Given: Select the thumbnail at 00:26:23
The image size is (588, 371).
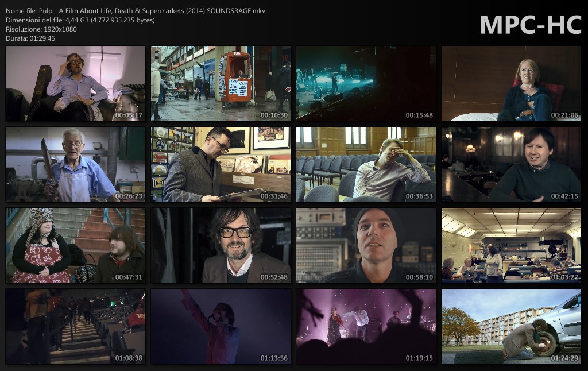Looking at the screenshot, I should [x=75, y=164].
